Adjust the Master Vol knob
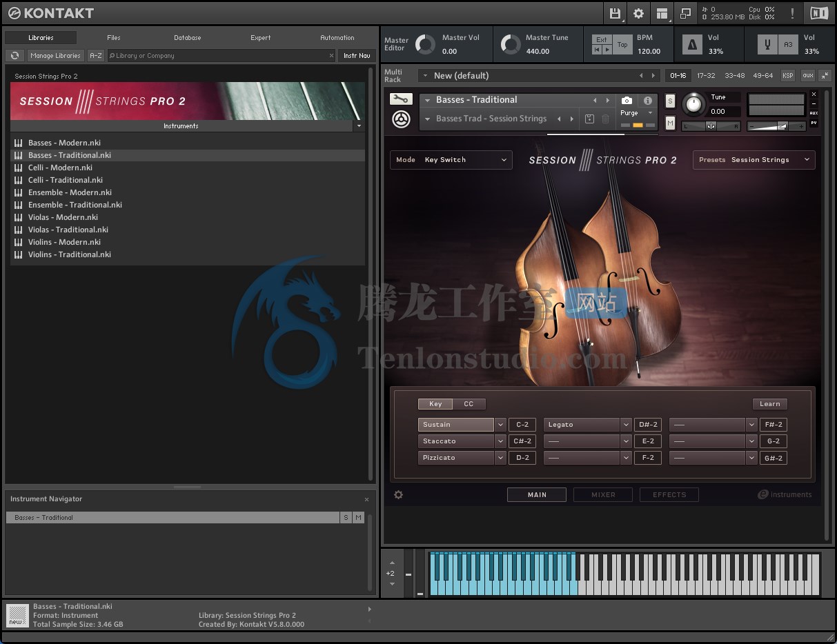 [x=425, y=45]
